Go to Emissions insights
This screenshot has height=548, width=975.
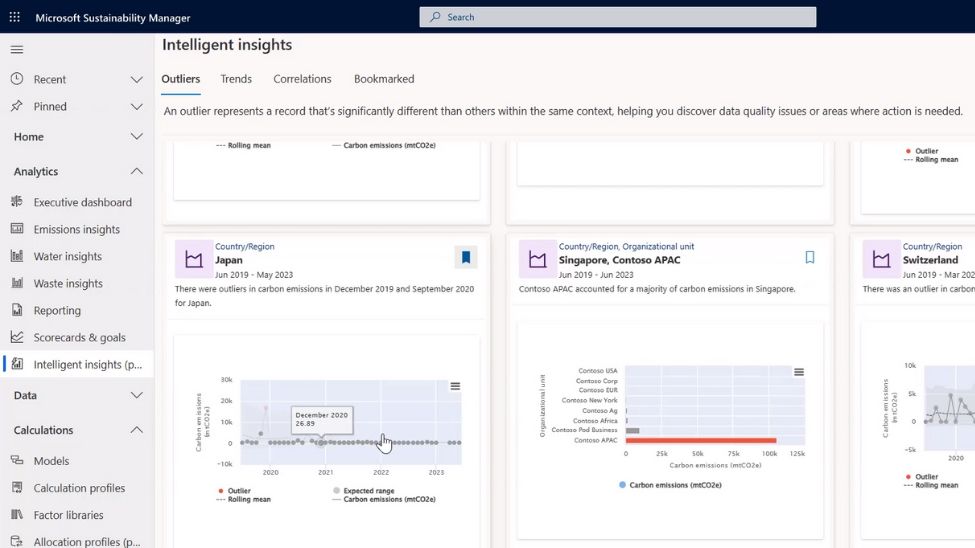[76, 229]
